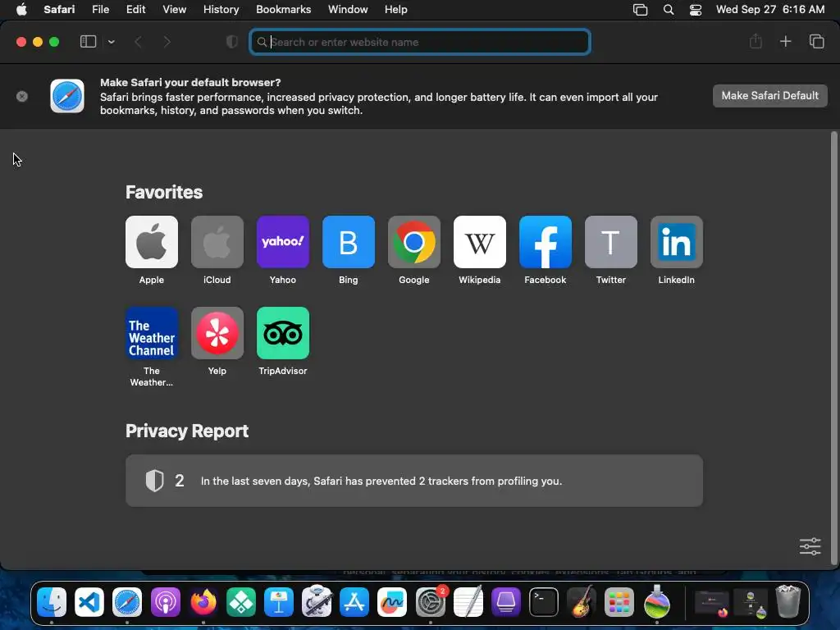The height and width of the screenshot is (630, 840).
Task: Open Finder from the Dock
Action: (x=52, y=601)
